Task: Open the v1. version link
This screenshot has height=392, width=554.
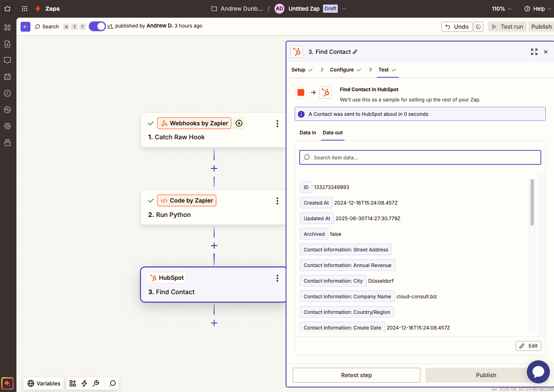Action: click(110, 26)
